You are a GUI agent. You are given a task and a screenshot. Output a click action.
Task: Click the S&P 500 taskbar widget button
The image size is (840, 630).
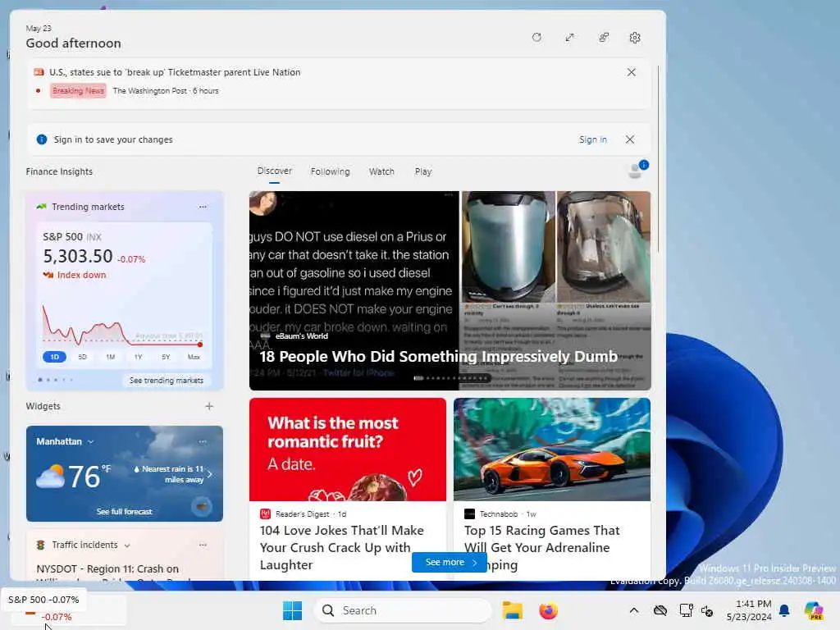tap(68, 610)
